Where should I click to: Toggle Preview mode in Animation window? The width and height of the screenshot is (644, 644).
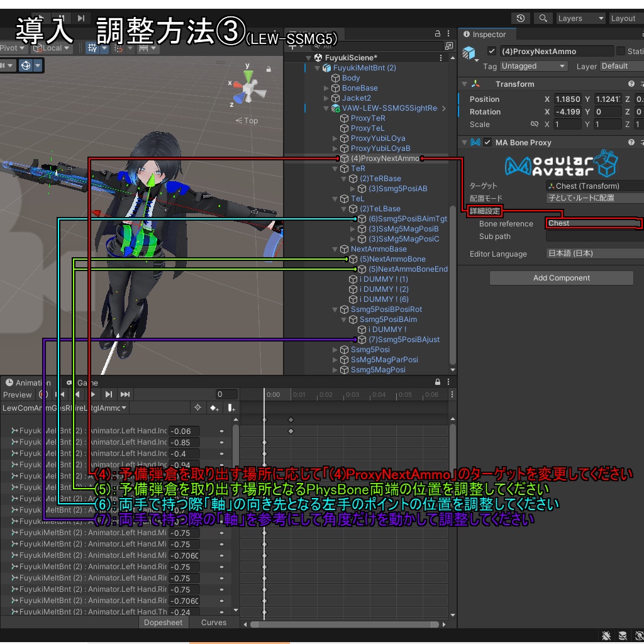point(17,395)
